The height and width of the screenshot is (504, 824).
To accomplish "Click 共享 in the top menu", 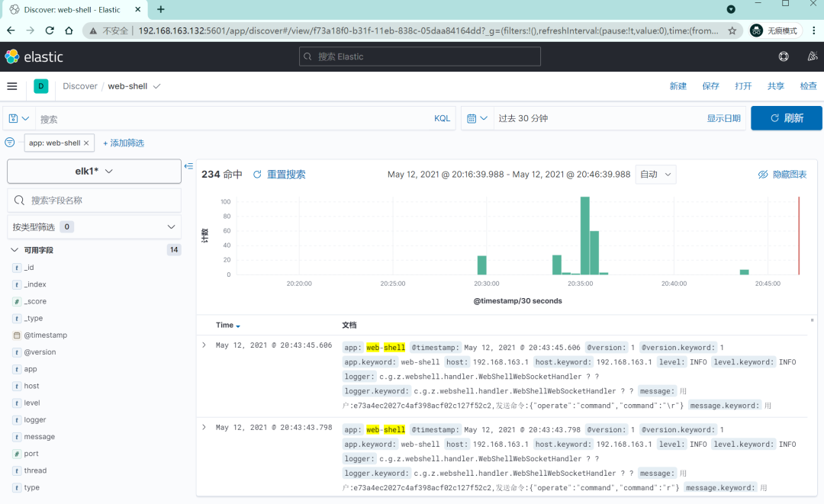I will click(x=776, y=86).
